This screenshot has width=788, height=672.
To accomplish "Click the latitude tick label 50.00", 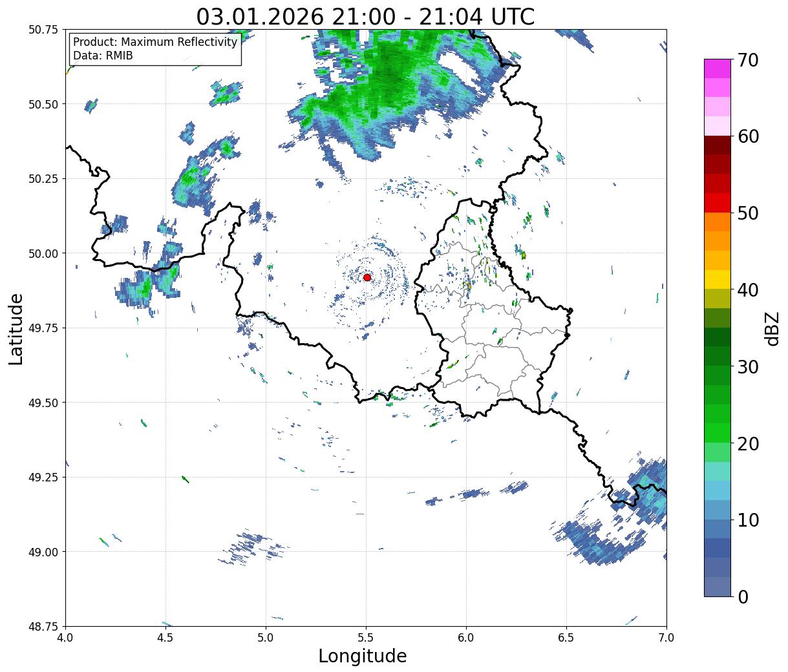I will point(43,253).
